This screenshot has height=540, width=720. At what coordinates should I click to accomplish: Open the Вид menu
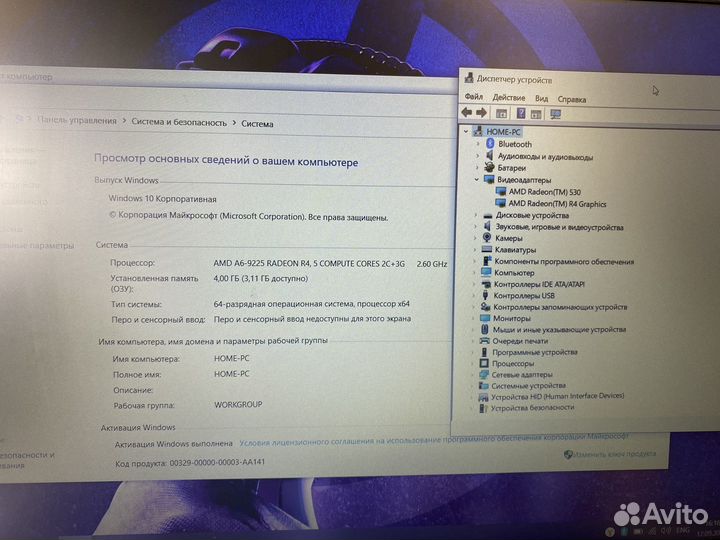point(541,98)
